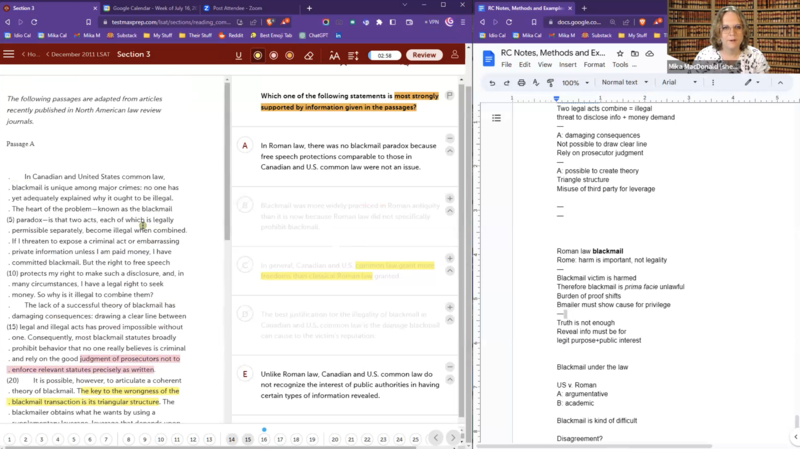This screenshot has width=800, height=449.
Task: Go to question 16
Action: tap(264, 439)
